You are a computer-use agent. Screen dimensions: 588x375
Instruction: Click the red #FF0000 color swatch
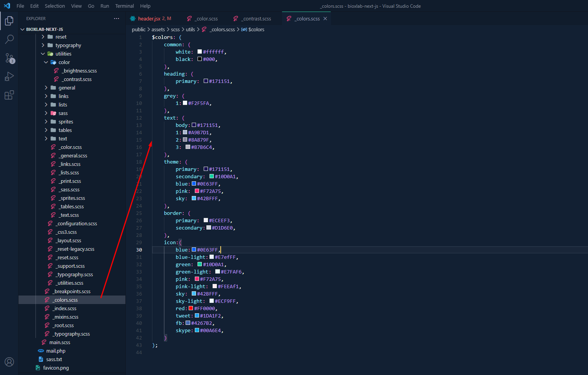[191, 308]
